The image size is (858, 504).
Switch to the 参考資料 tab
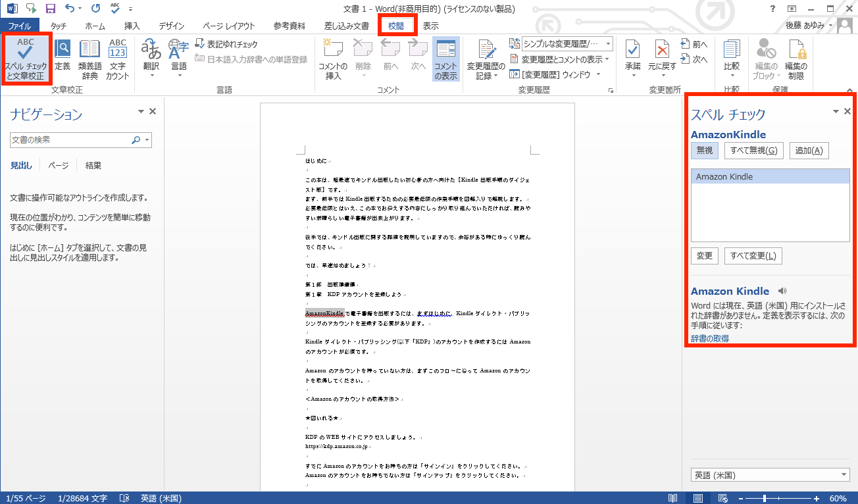tap(290, 26)
